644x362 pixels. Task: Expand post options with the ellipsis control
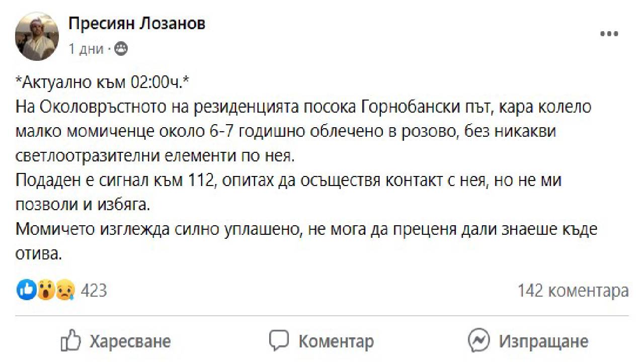point(609,33)
